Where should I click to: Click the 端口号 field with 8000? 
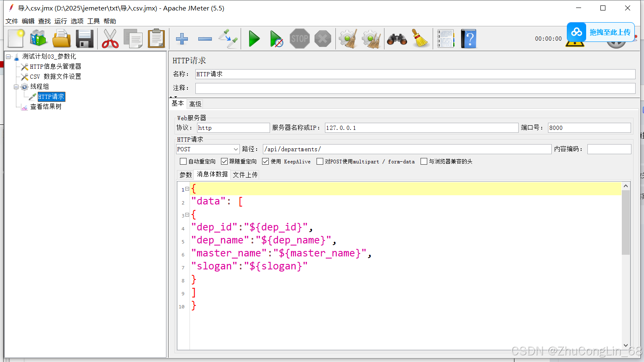[x=589, y=128]
